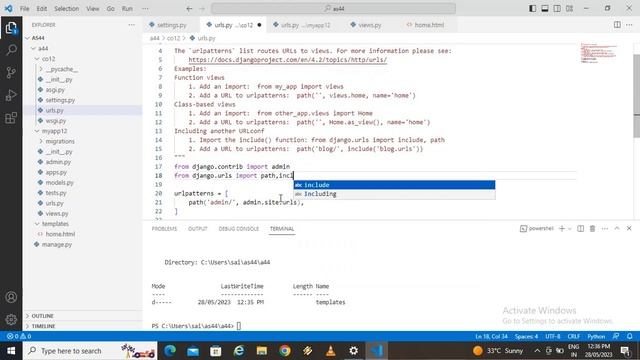This screenshot has height=360, width=640.
Task: Kill terminal with the trash icon
Action: point(592,229)
